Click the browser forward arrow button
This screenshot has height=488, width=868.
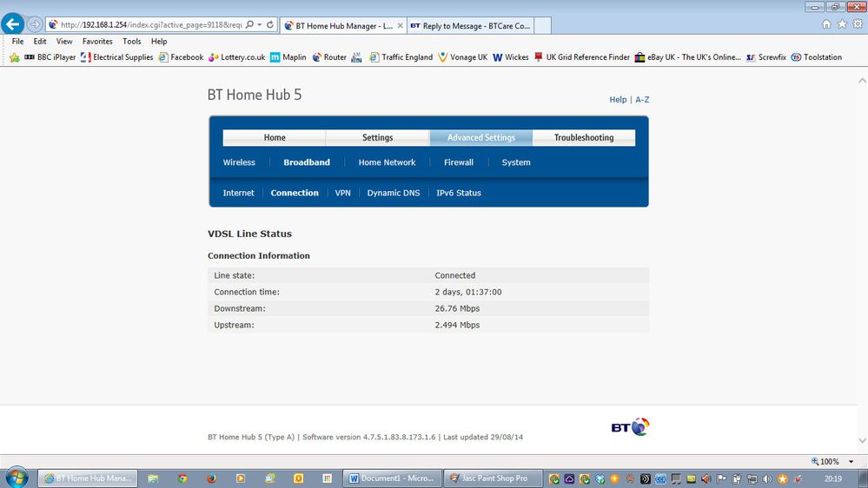click(x=35, y=24)
